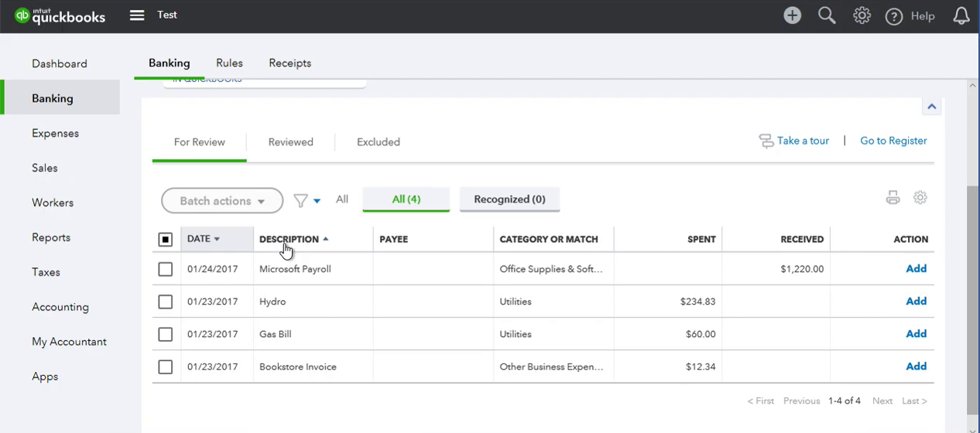980x433 pixels.
Task: Switch to the Rules tab
Action: [x=229, y=63]
